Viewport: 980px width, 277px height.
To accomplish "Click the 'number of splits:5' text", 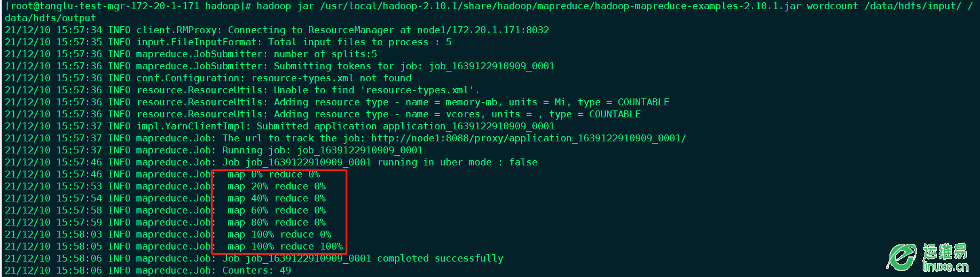I will tap(326, 54).
